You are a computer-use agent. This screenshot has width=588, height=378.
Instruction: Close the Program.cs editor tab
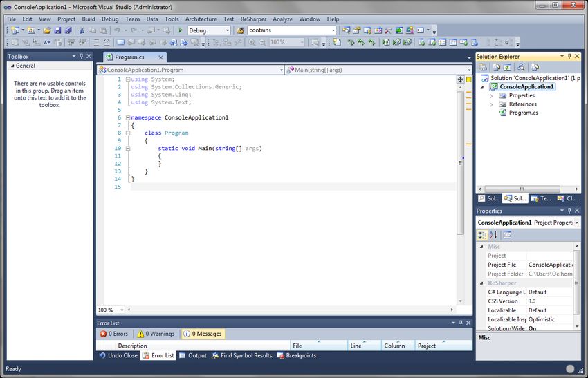coord(161,57)
